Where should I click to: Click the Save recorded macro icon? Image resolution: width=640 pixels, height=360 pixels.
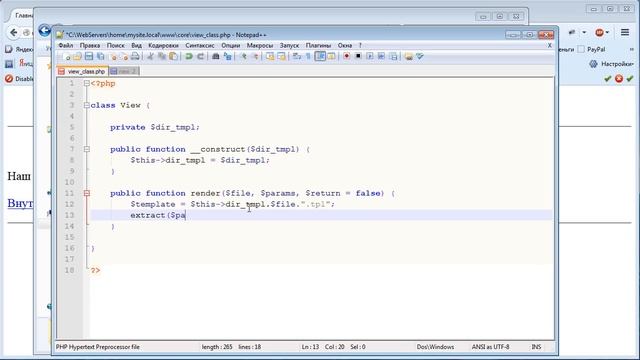(x=393, y=56)
